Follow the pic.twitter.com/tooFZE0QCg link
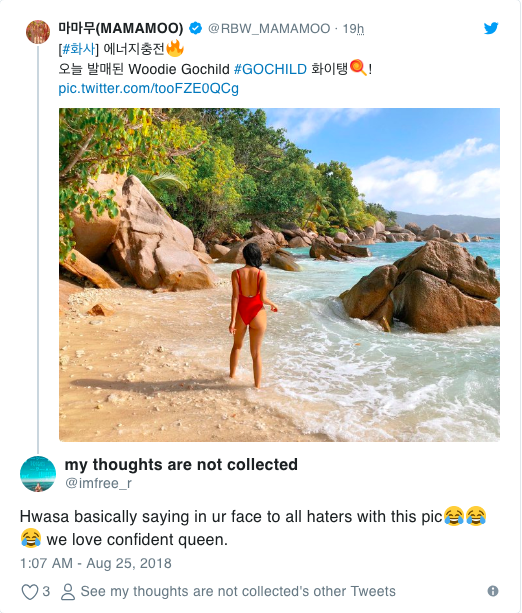The width and height of the screenshot is (522, 613). coord(149,88)
